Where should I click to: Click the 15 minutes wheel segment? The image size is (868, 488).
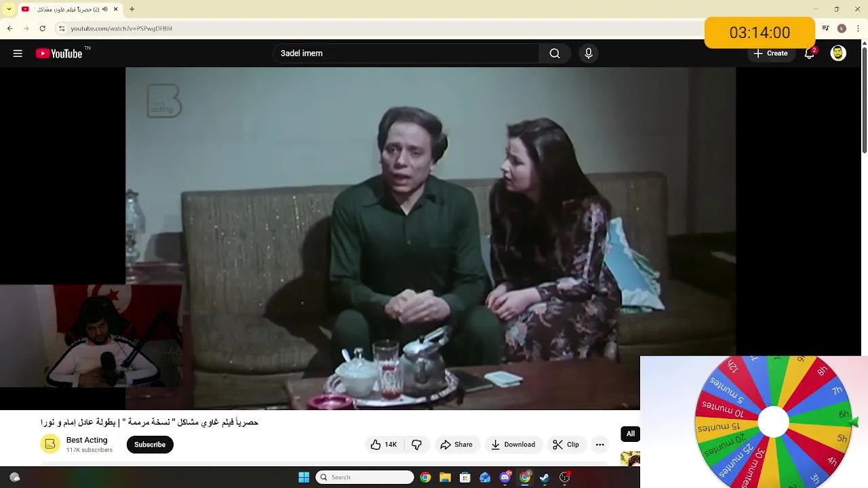tap(720, 428)
